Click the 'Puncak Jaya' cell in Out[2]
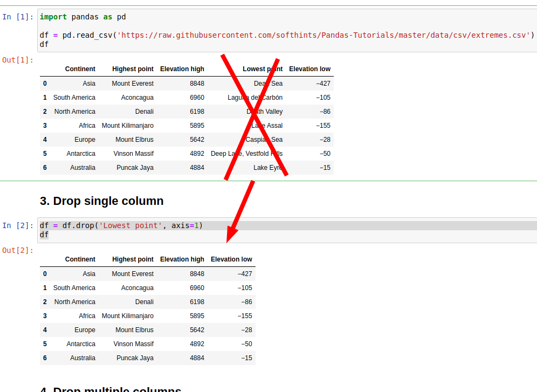The width and height of the screenshot is (537, 392). coord(135,357)
